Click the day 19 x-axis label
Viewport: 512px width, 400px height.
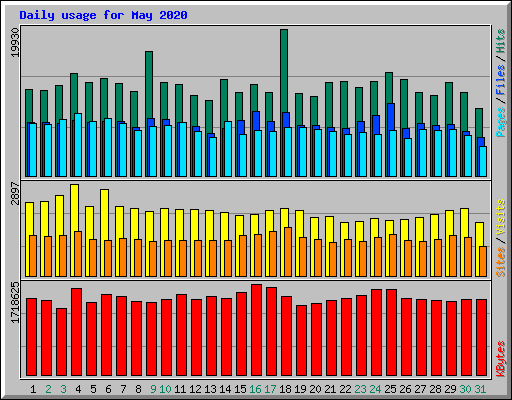(x=300, y=389)
